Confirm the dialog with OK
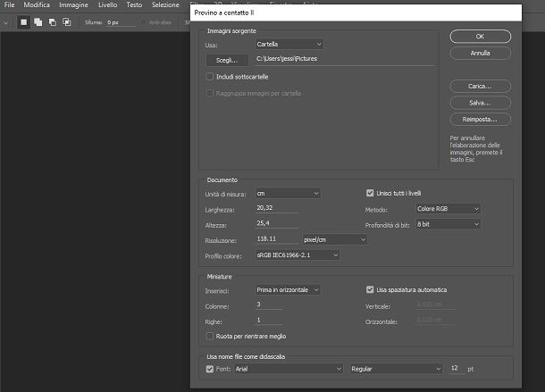545x392 pixels. pos(481,37)
